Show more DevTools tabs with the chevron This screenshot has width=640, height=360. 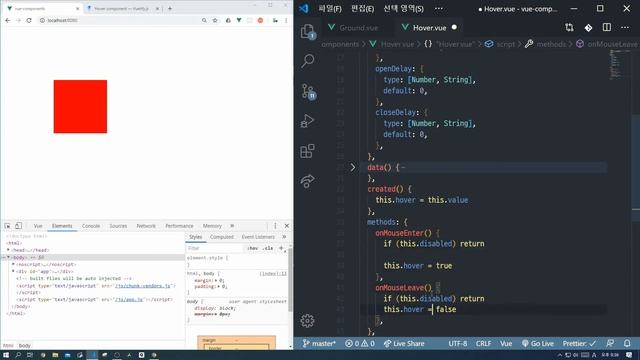pos(232,226)
